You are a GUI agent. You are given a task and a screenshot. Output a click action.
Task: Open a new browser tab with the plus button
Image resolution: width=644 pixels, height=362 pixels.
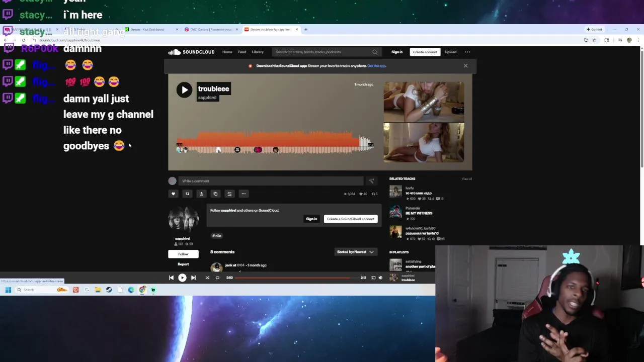305,29
